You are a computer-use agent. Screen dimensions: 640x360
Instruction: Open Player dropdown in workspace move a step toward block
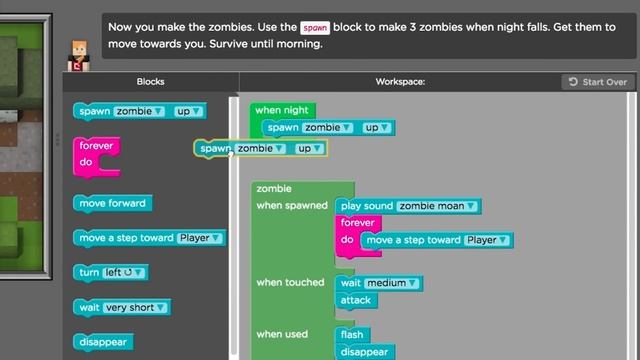(x=487, y=240)
